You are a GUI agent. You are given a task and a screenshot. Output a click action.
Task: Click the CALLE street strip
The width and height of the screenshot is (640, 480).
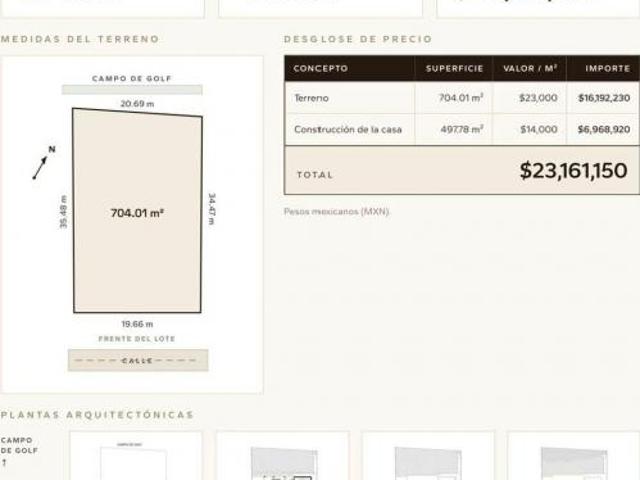[138, 360]
